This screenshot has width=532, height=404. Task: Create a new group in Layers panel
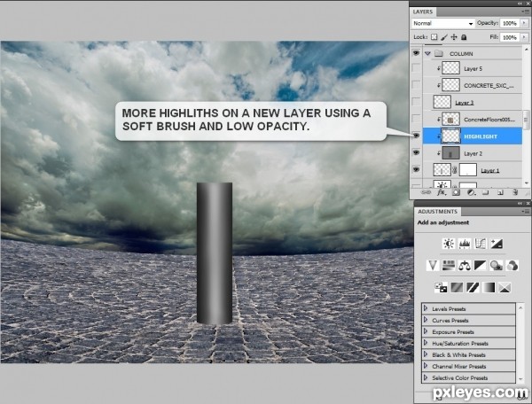486,192
